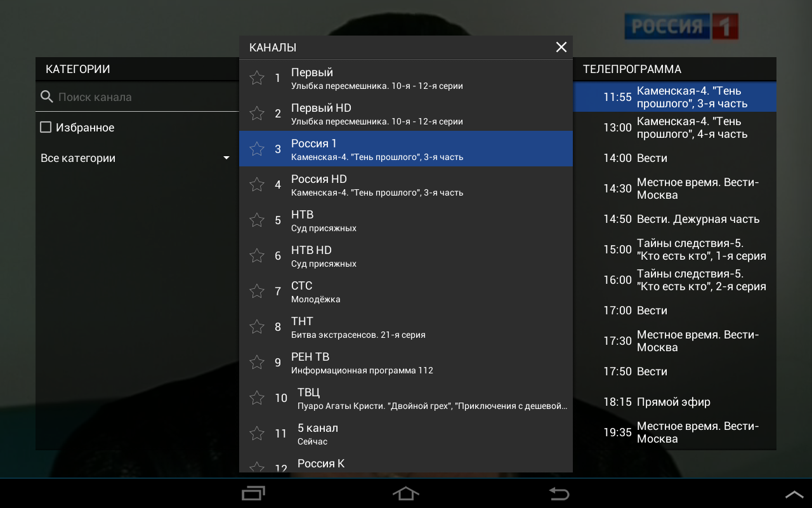Select 14:00 Вести program
The image size is (812, 508).
tap(675, 158)
